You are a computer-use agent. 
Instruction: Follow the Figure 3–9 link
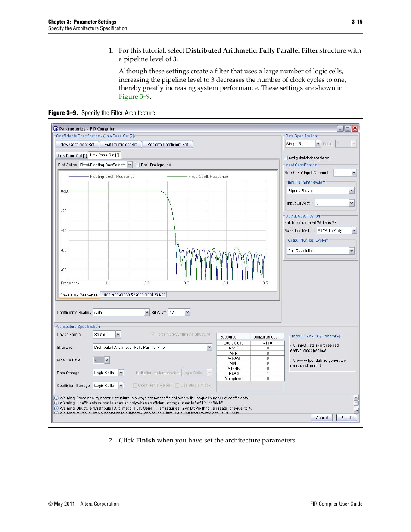pos(134,96)
